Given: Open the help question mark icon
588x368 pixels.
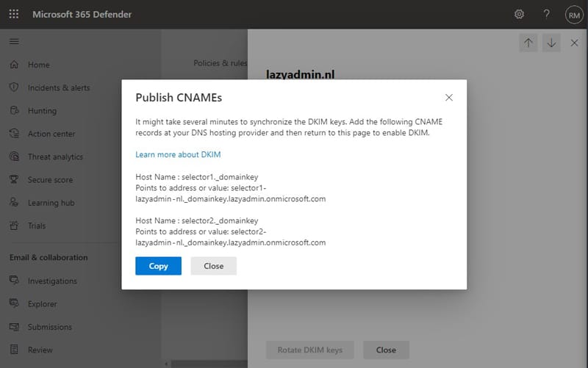Looking at the screenshot, I should coord(547,14).
